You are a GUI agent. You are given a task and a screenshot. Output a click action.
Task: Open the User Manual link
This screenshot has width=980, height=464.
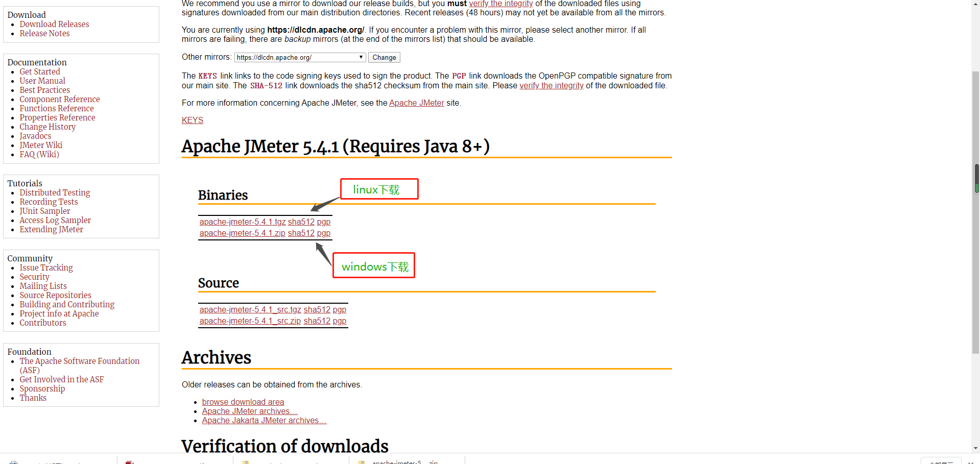pos(42,81)
